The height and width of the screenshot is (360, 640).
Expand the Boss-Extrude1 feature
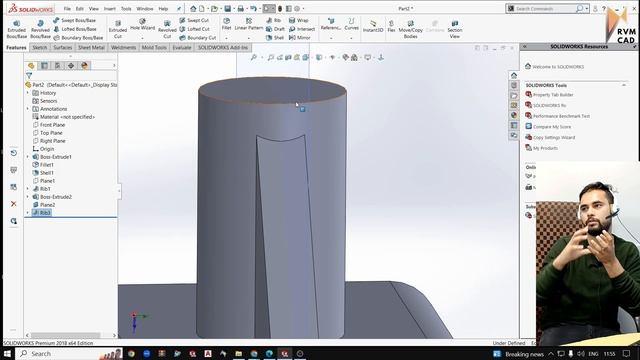(x=28, y=157)
